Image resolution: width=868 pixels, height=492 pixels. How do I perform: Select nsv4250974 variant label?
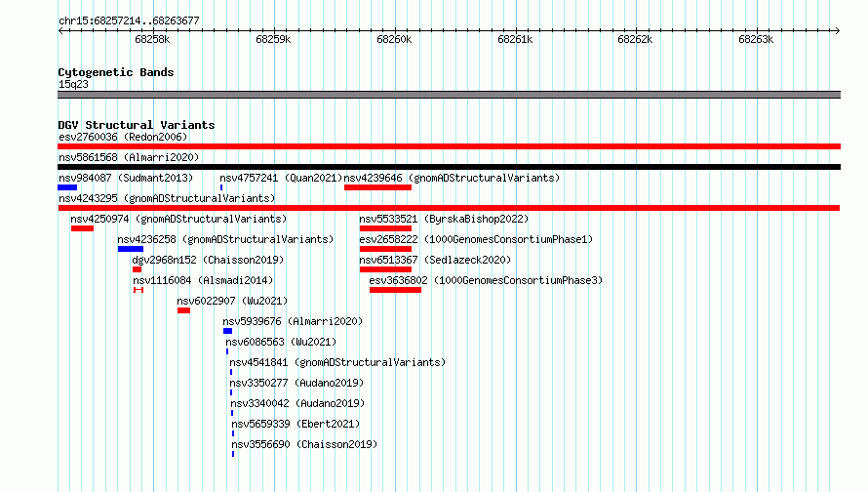[x=178, y=219]
